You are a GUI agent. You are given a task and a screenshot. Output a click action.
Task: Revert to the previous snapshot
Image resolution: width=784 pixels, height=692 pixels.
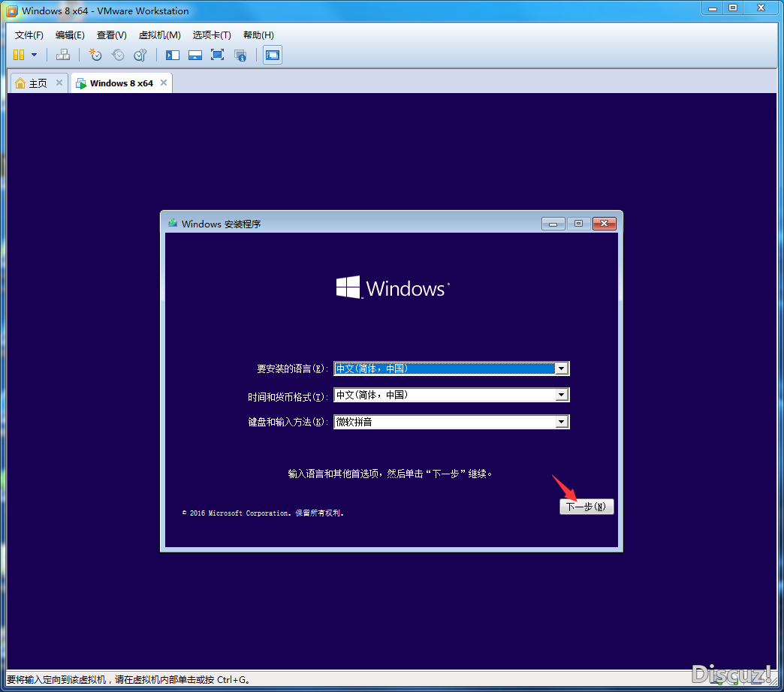click(118, 55)
